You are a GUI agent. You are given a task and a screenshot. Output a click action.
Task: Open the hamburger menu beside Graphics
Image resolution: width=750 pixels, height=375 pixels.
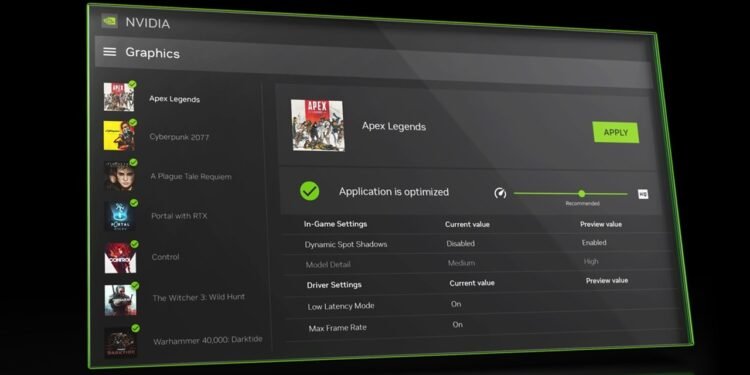110,51
